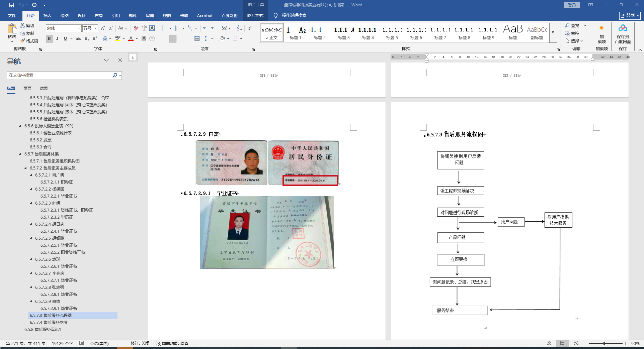Click the search magnifier in navigation pane
644x349 pixels.
(x=115, y=75)
